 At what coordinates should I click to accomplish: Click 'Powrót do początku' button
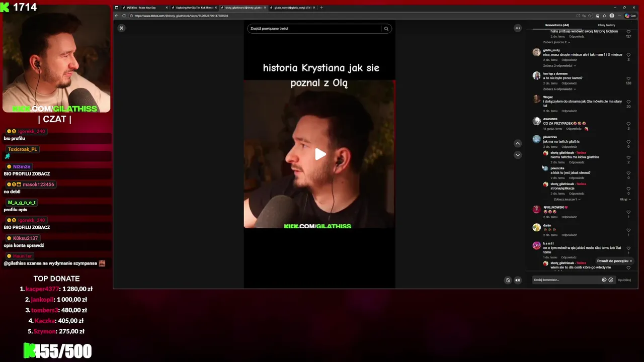(x=614, y=261)
